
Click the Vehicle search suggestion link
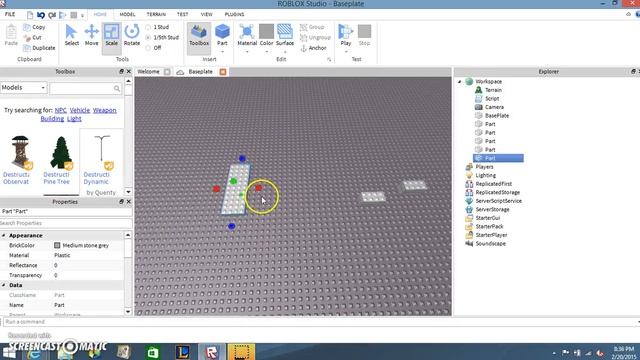tap(80, 110)
